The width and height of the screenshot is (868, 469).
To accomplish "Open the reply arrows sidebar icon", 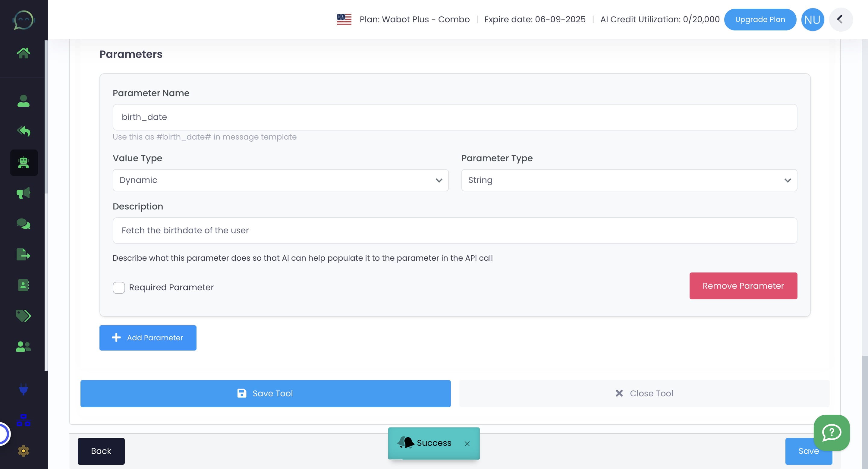I will pos(23,131).
